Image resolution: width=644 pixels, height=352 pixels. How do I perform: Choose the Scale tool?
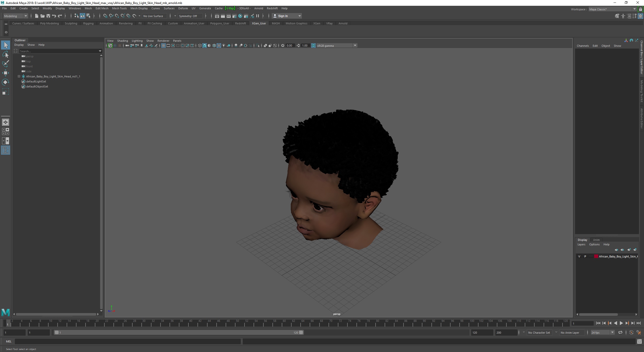[6, 92]
